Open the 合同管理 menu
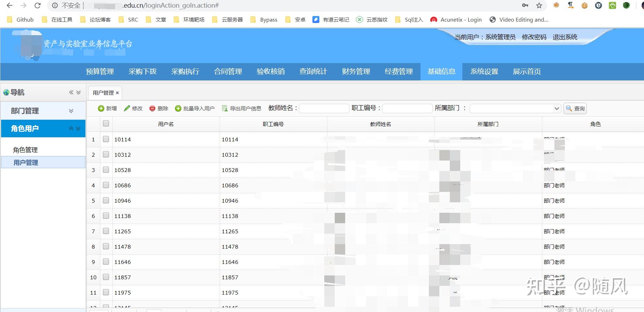 pyautogui.click(x=228, y=72)
